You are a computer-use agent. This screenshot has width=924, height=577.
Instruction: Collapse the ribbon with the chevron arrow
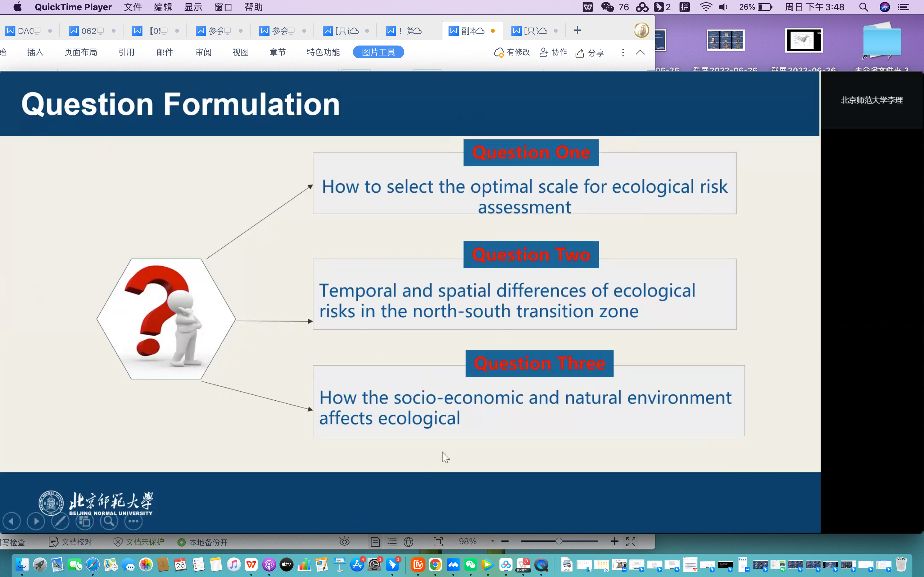[x=640, y=52]
